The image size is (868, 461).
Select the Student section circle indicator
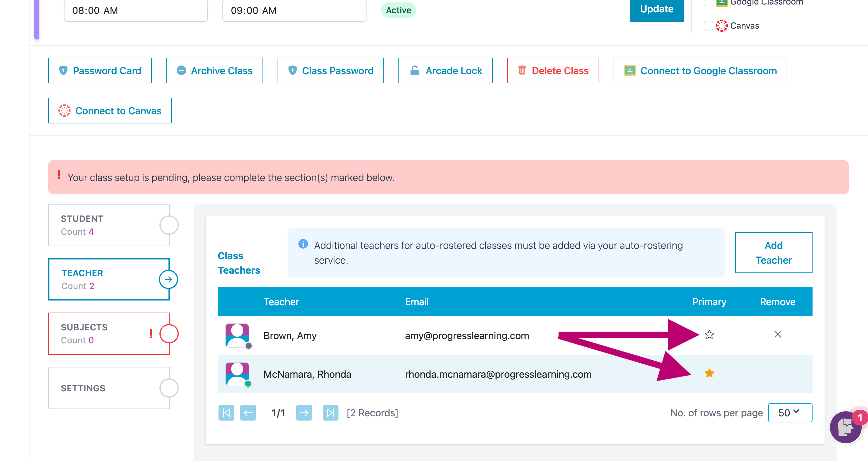169,225
